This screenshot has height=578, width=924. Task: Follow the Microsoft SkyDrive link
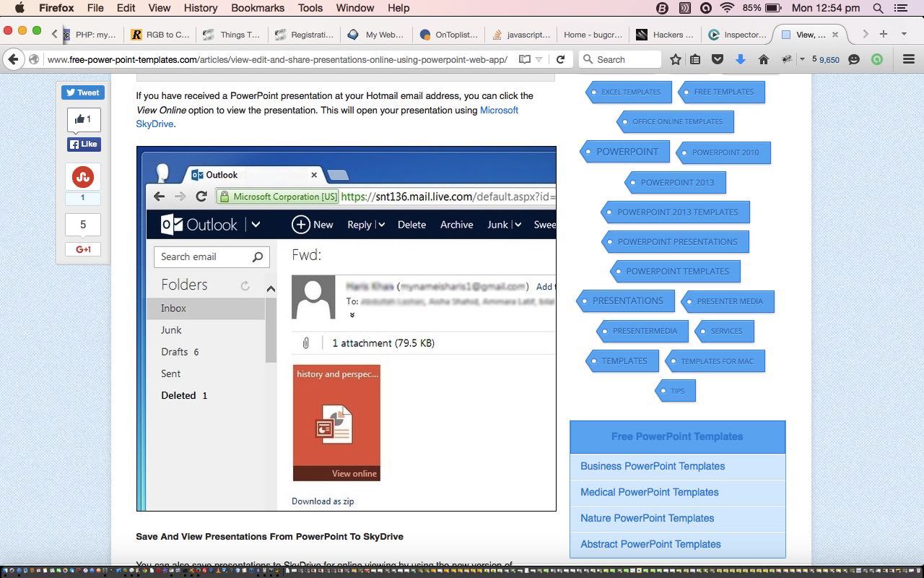(x=327, y=117)
